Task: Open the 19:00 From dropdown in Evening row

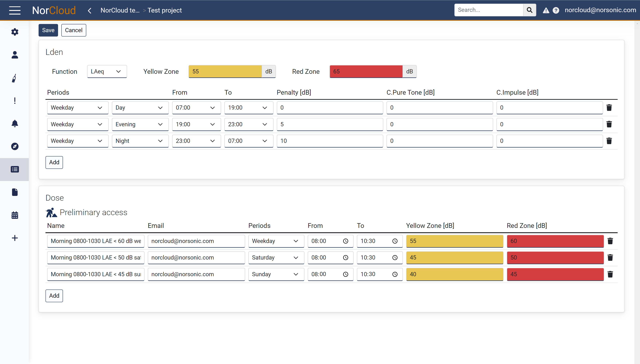Action: tap(197, 124)
